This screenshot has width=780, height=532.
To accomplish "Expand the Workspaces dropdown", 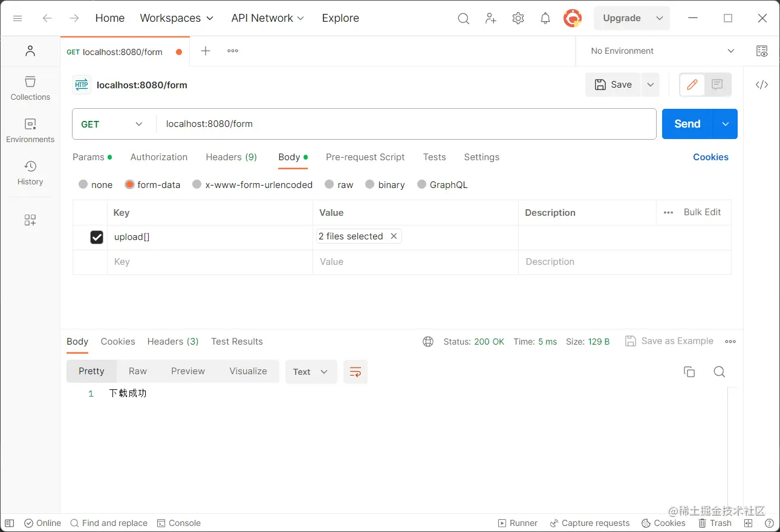I will (x=177, y=18).
